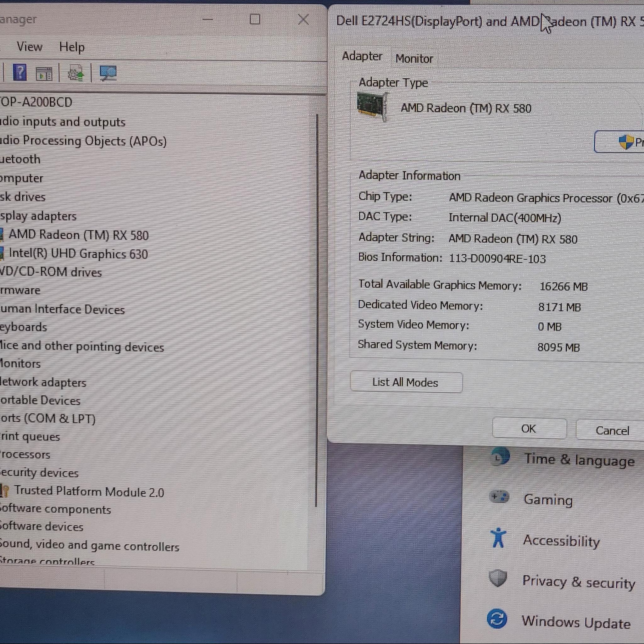Open the View menu in Device Manager
The height and width of the screenshot is (644, 644).
click(x=30, y=47)
